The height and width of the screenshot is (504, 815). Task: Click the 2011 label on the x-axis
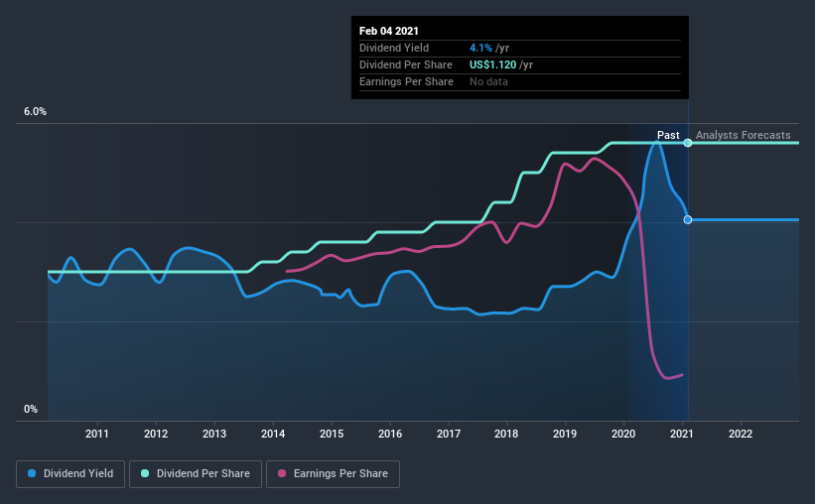96,434
